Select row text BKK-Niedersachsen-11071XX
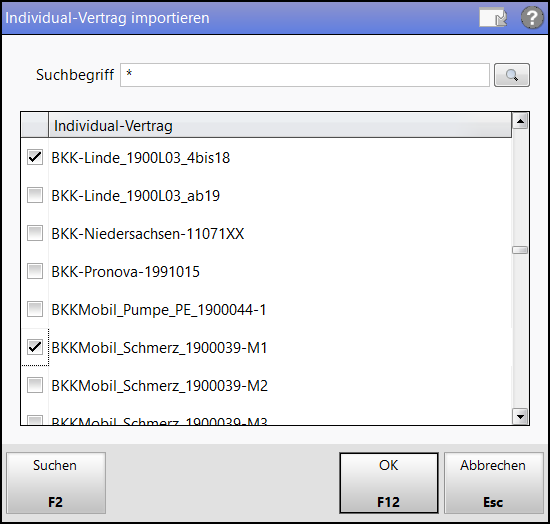Viewport: 550px width, 524px height. pos(148,234)
